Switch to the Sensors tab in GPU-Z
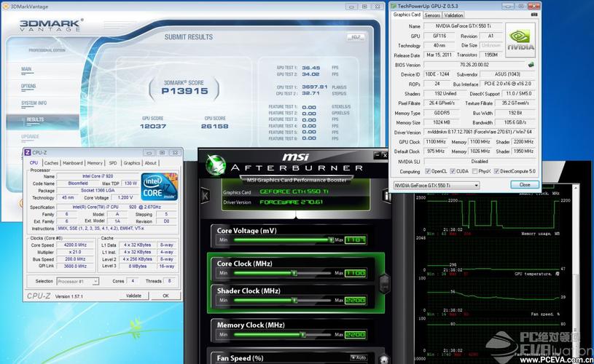 (x=432, y=15)
